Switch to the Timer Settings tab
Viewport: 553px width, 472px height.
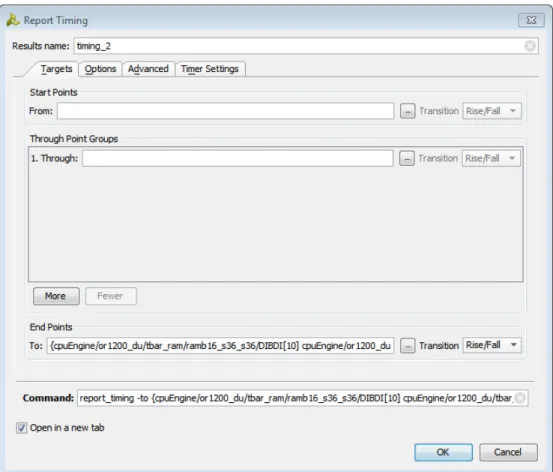[x=210, y=69]
